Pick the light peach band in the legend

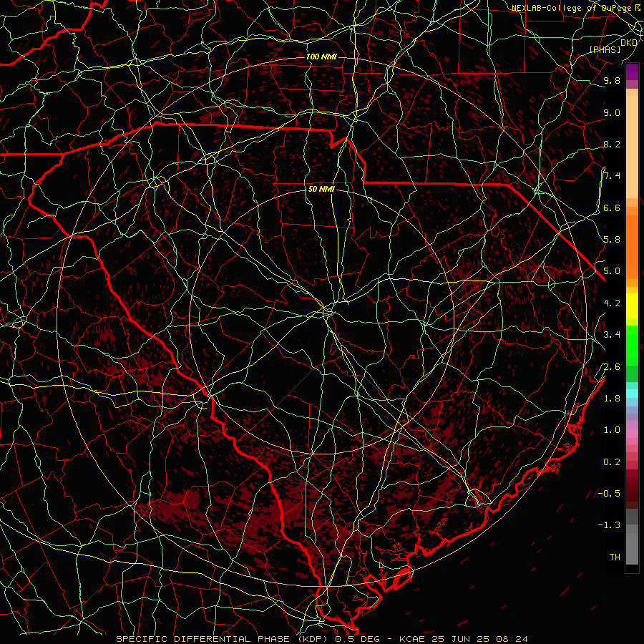[632, 147]
